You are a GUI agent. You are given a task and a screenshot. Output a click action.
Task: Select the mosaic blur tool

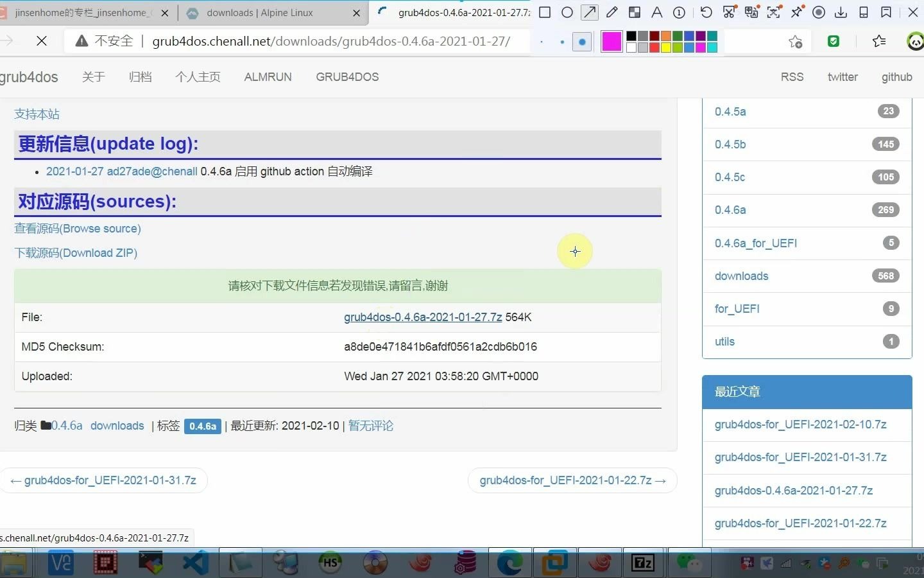(x=635, y=12)
